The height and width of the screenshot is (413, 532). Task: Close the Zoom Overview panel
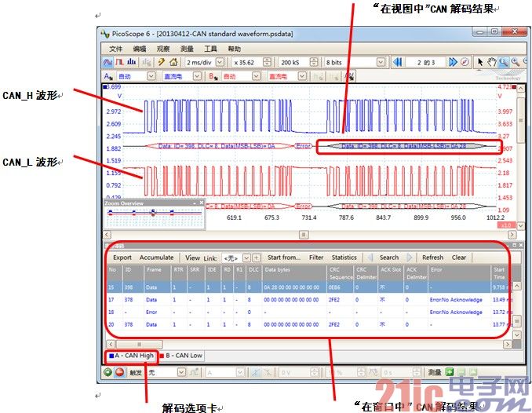201,203
